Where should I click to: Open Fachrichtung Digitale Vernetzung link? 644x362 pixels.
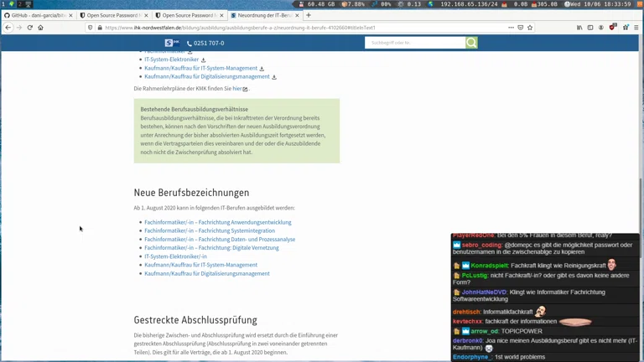[211, 247]
